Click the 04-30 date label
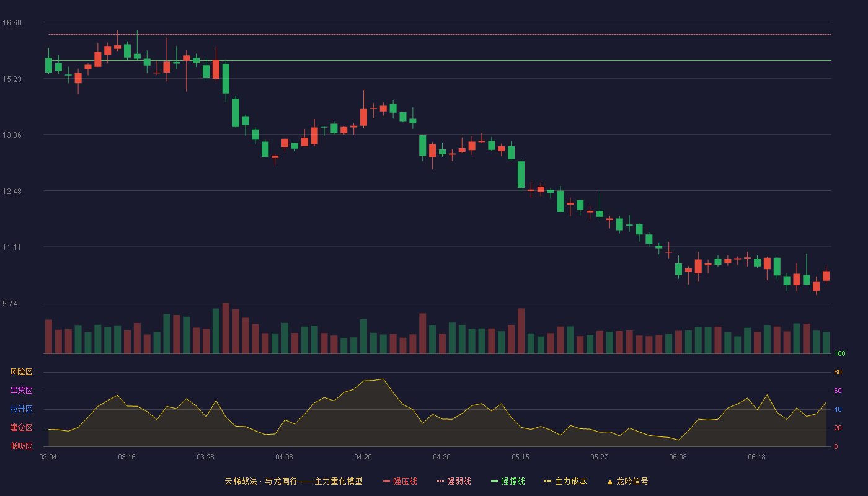The width and height of the screenshot is (868, 496). (x=441, y=457)
